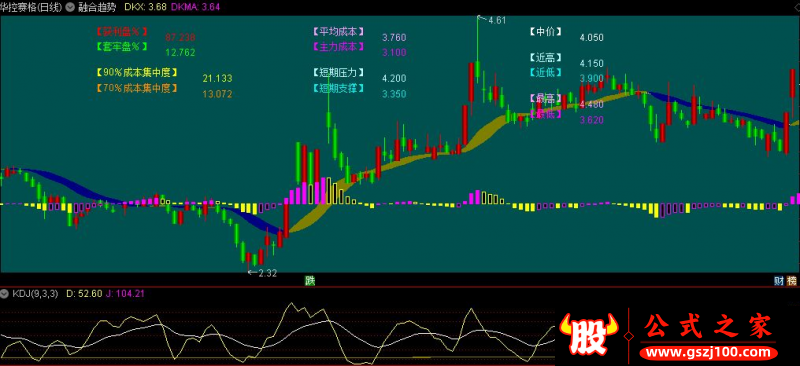Click the 平均成本 label on chart
Viewport: 800px width, 366px height.
tap(339, 31)
